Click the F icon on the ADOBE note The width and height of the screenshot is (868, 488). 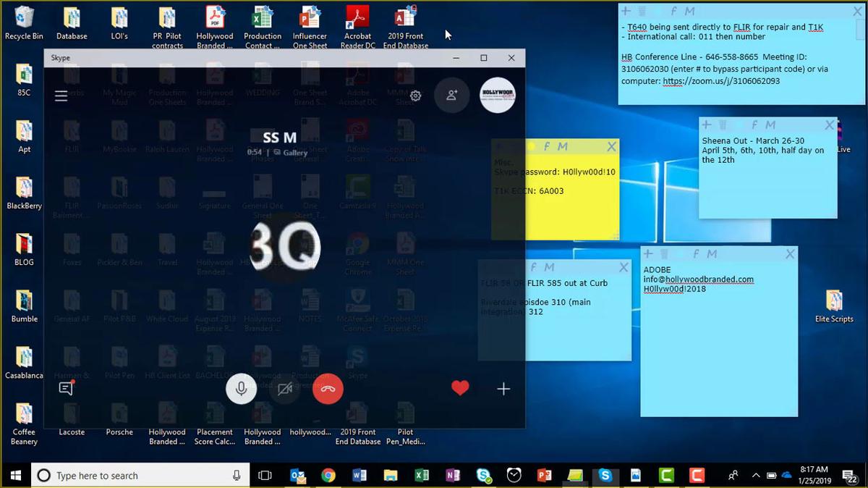[697, 254]
